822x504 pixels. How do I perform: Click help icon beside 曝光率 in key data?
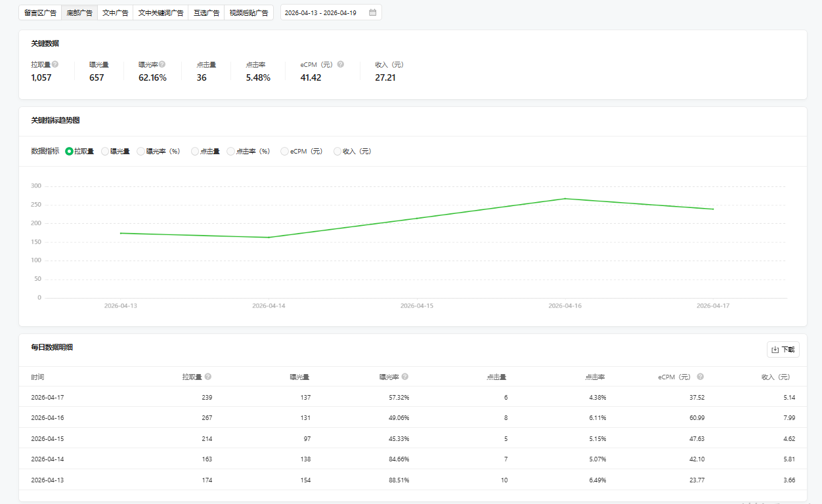click(162, 64)
